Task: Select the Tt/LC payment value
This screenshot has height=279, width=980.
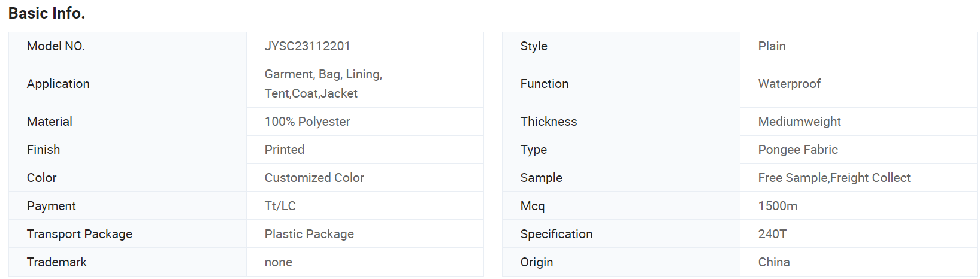Action: coord(280,206)
